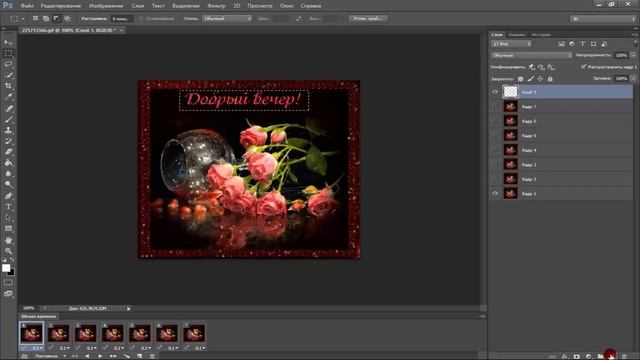Toggle the propagate frame 1 checkbox

pyautogui.click(x=583, y=67)
